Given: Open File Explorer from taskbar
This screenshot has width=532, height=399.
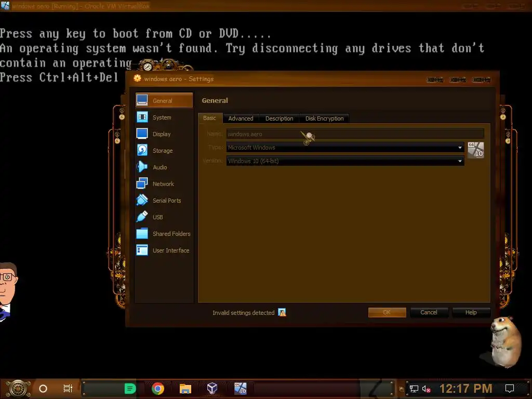Looking at the screenshot, I should pos(185,389).
